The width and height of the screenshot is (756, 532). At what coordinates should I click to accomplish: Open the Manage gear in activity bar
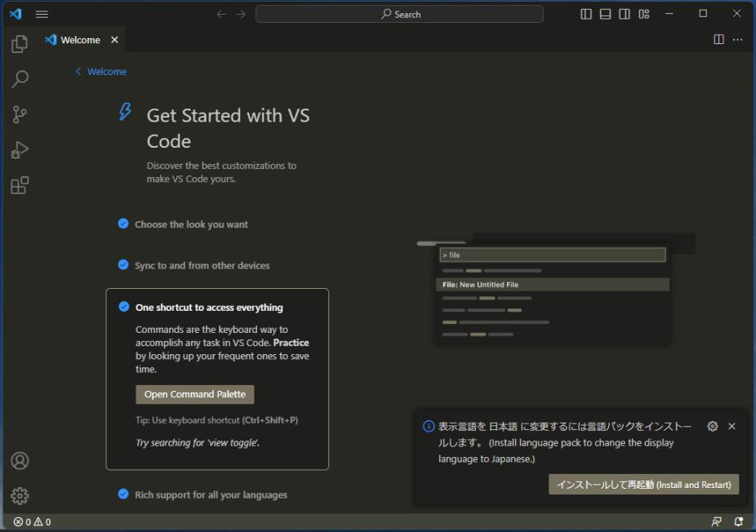tap(20, 496)
